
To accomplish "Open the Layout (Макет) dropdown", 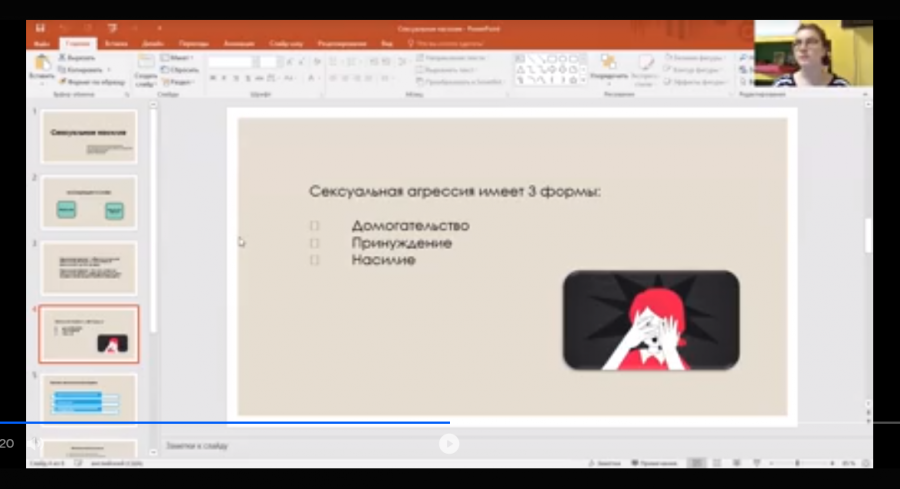I will (x=177, y=58).
